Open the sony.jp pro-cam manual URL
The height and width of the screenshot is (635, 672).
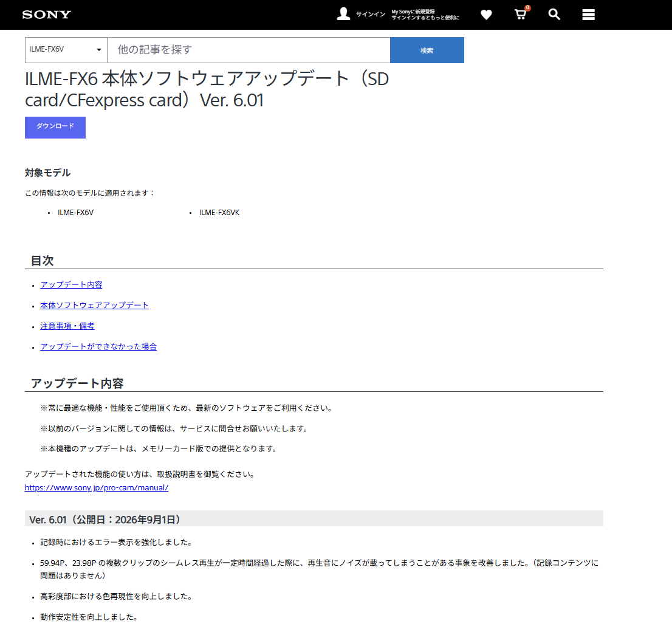click(x=97, y=487)
